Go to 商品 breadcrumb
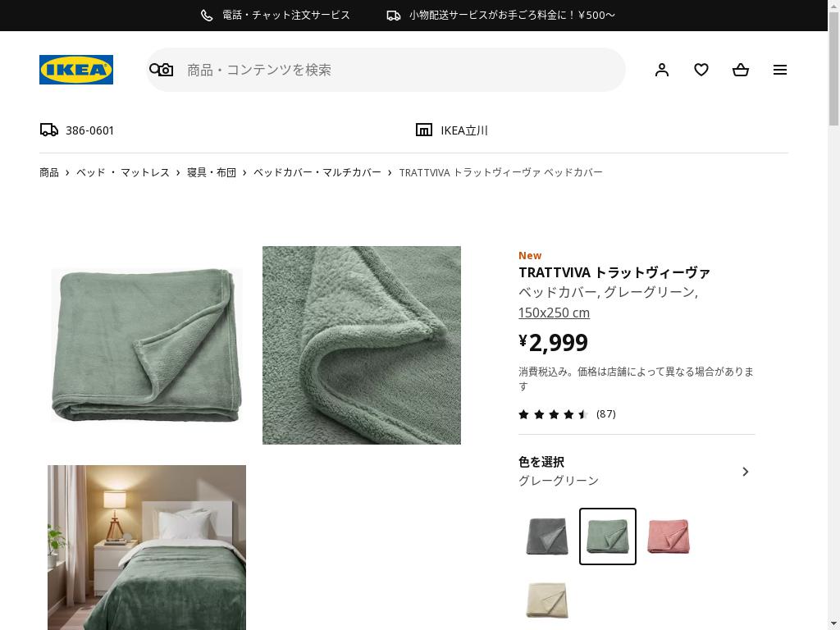 48,172
